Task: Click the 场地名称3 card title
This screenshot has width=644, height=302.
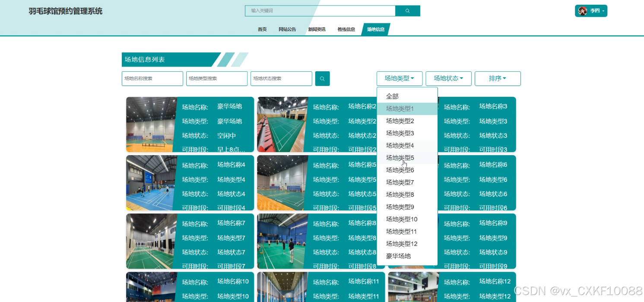Action: tap(493, 106)
